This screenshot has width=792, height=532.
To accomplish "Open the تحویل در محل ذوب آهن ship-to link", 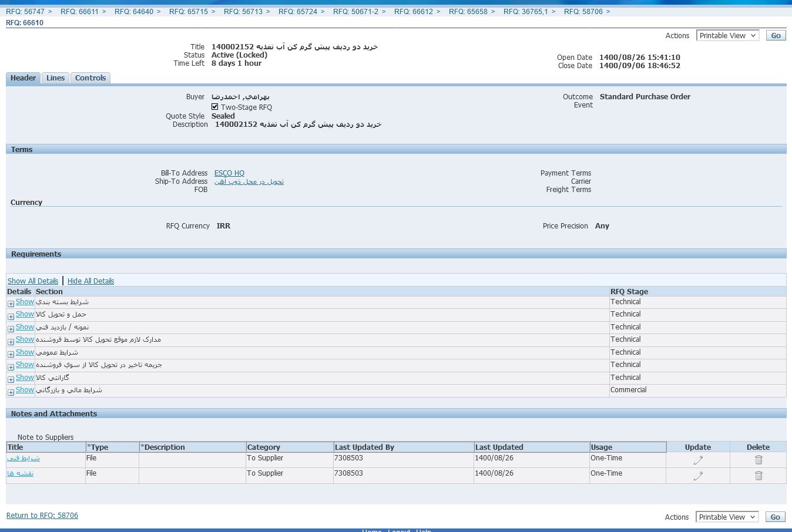I will pos(249,182).
